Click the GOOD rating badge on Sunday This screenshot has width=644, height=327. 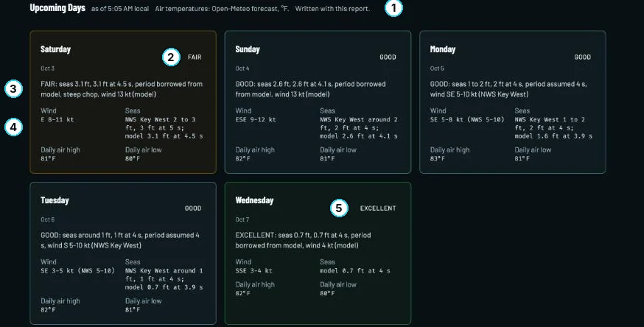(388, 57)
